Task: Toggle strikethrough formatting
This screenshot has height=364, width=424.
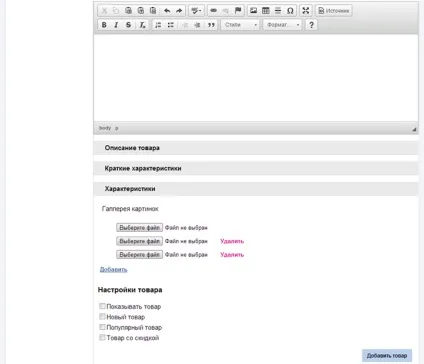Action: (x=128, y=25)
